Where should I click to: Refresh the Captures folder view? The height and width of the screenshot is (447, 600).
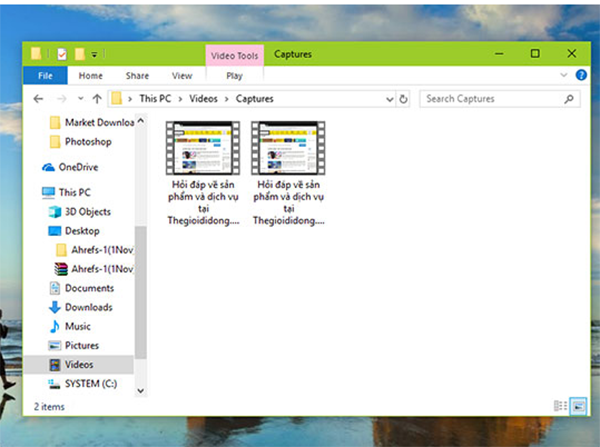(x=403, y=99)
